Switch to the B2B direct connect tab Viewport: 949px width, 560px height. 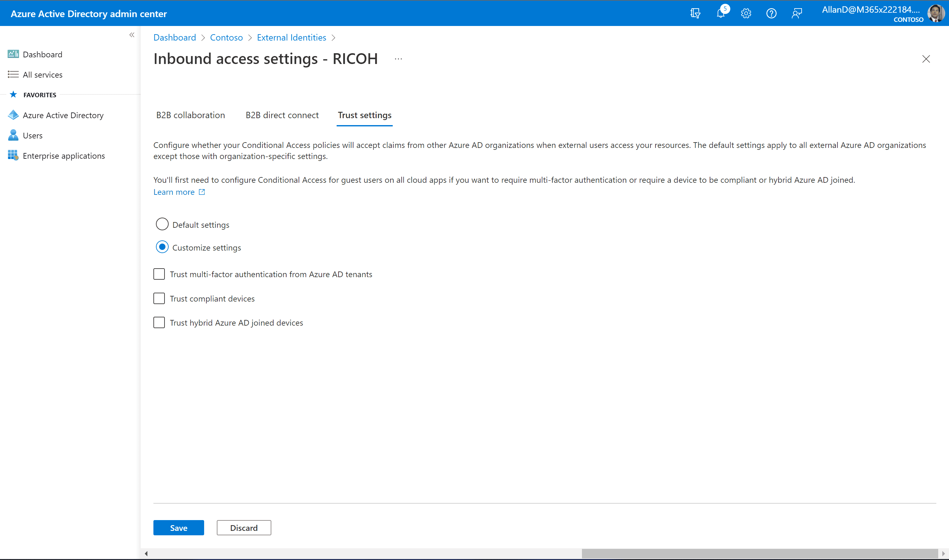[x=282, y=115]
